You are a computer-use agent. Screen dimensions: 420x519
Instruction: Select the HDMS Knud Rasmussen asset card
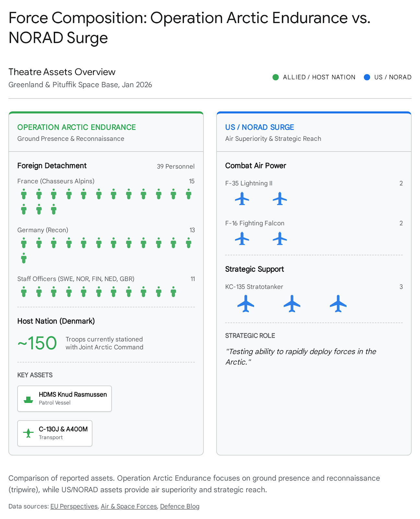[64, 399]
